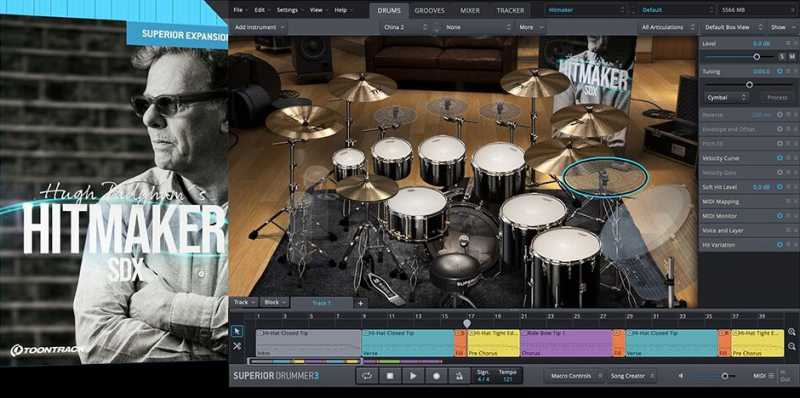Open the Edit menu

tap(262, 10)
